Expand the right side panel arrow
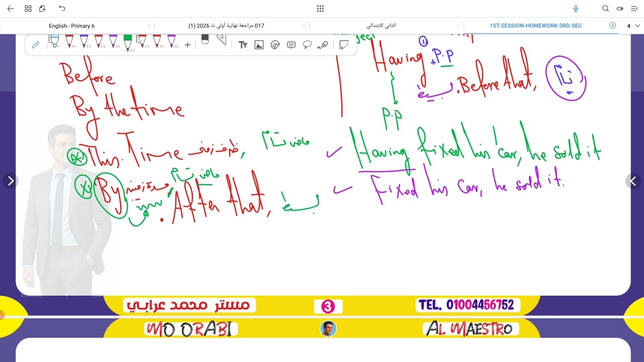This screenshot has height=362, width=644. 633,181
